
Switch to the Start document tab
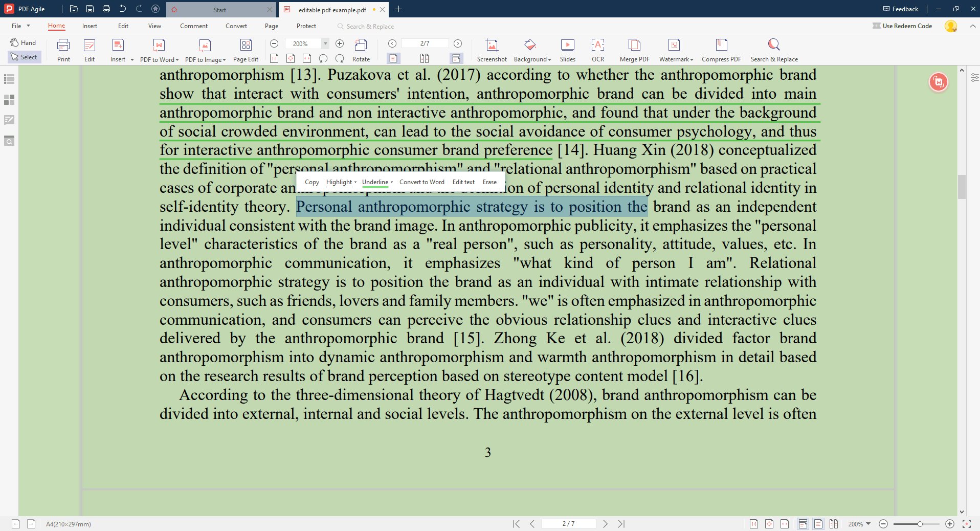[x=220, y=10]
